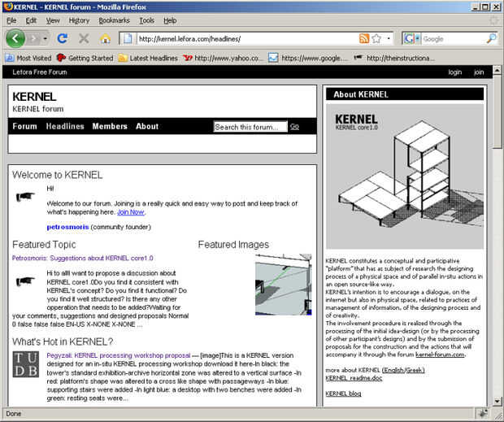Click the Stop loading X icon
Viewport: 504px width, 422px height.
(x=84, y=39)
